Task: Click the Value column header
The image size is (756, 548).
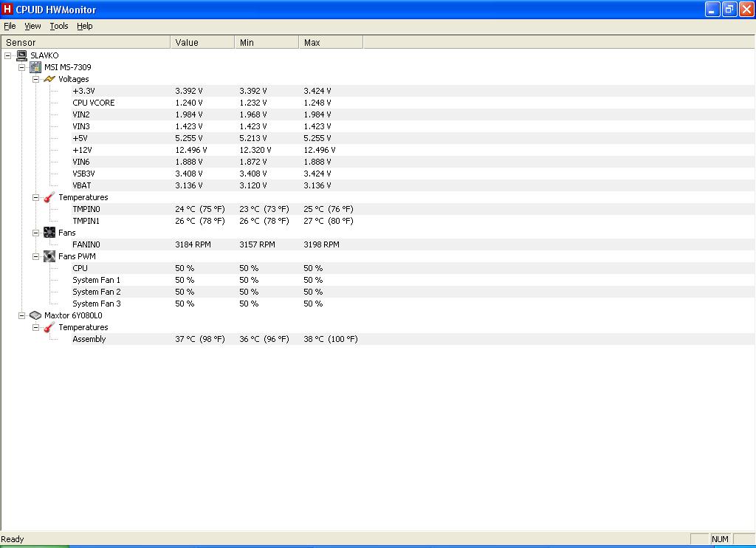Action: pyautogui.click(x=202, y=42)
